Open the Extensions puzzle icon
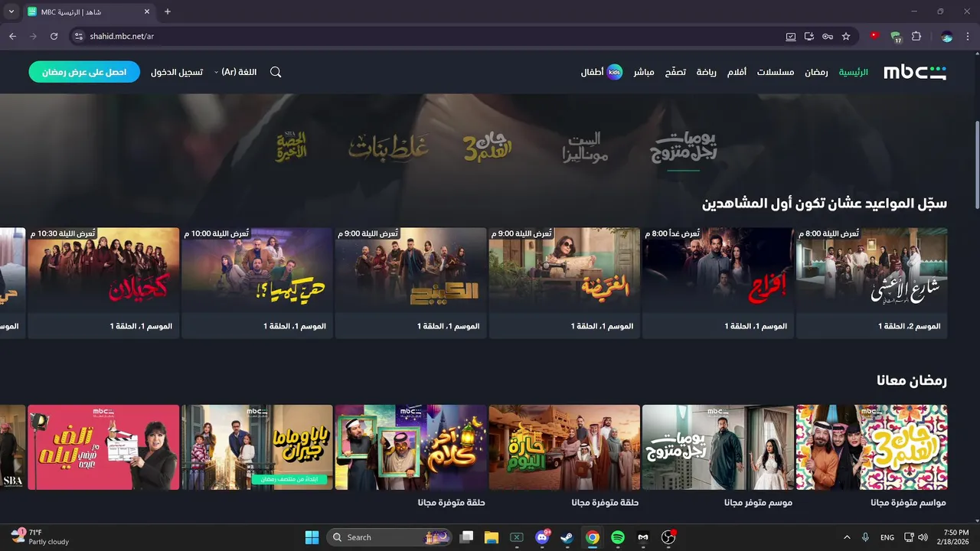The height and width of the screenshot is (551, 980). (916, 36)
